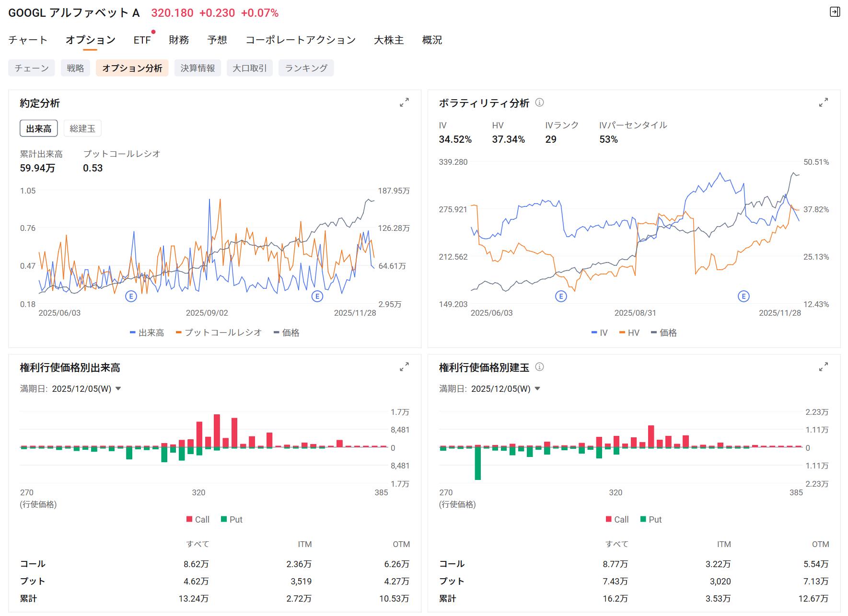Screen dimensions: 848x616
Task: Toggle 価格 legend in volatility chart
Action: pyautogui.click(x=664, y=332)
